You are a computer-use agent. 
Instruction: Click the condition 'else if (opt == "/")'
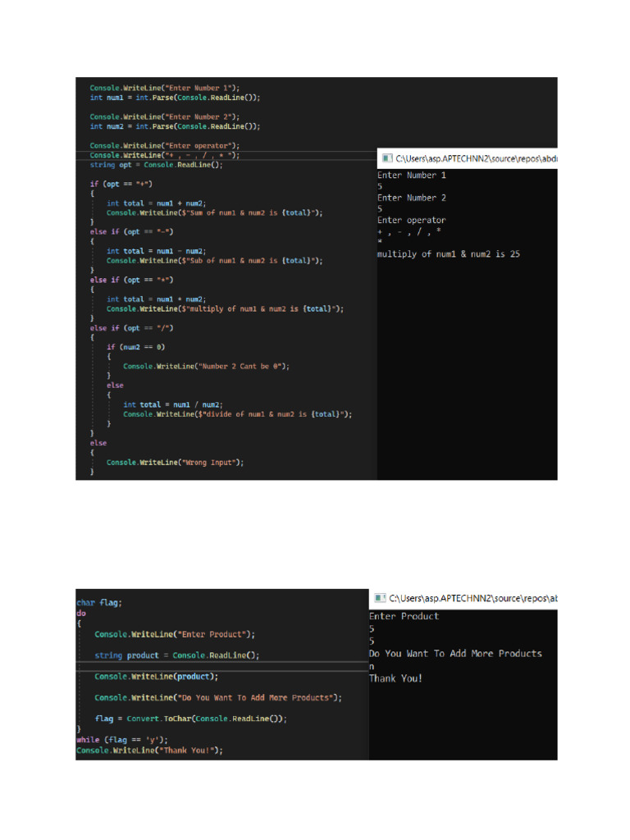(131, 328)
